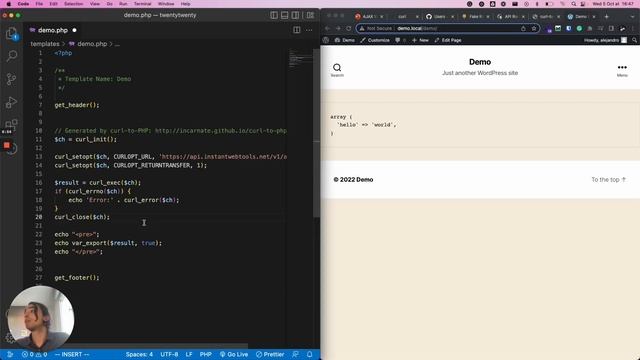Open the Explorer view in VS Code
Viewport: 640px width, 360px height.
[11, 33]
